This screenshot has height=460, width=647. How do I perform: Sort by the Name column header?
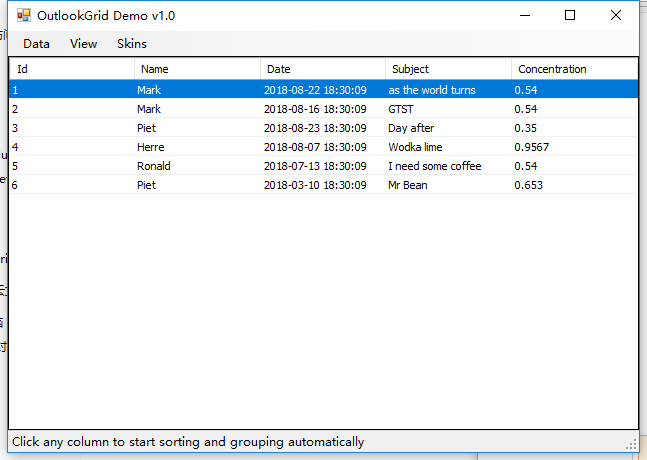(197, 69)
